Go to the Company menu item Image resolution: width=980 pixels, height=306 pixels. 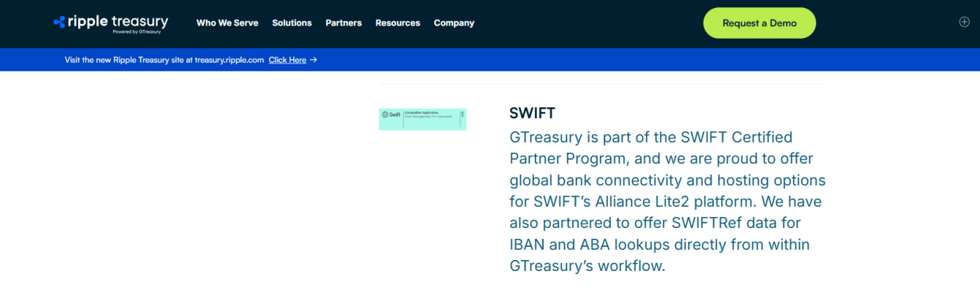click(454, 23)
